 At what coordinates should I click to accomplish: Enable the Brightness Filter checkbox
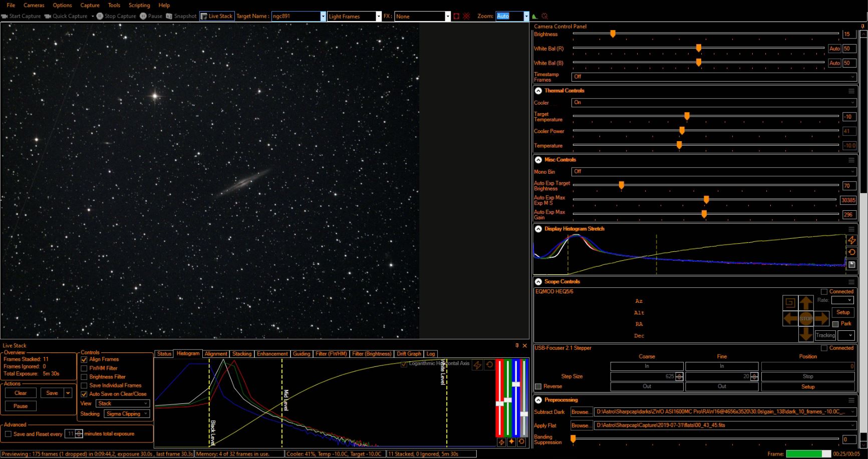(84, 377)
